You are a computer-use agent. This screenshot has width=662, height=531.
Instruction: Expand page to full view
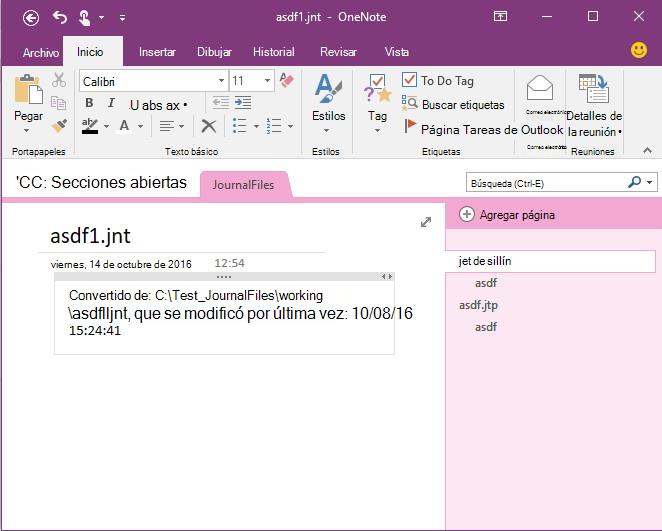426,222
